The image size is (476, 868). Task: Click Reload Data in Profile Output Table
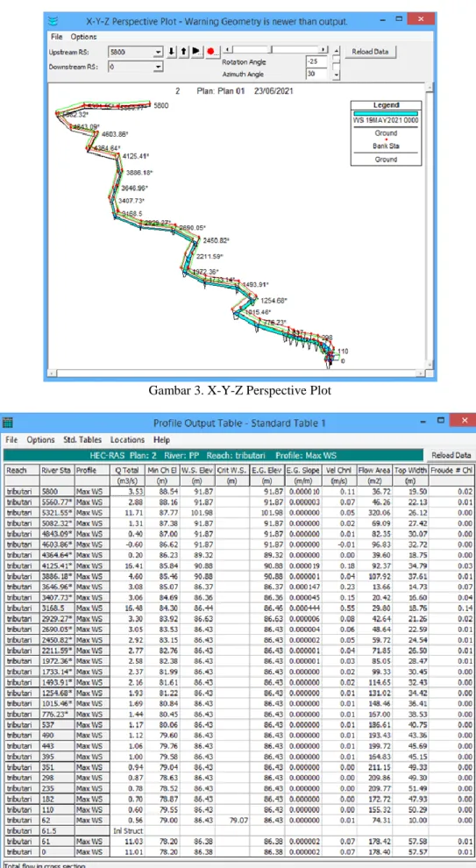pyautogui.click(x=451, y=455)
